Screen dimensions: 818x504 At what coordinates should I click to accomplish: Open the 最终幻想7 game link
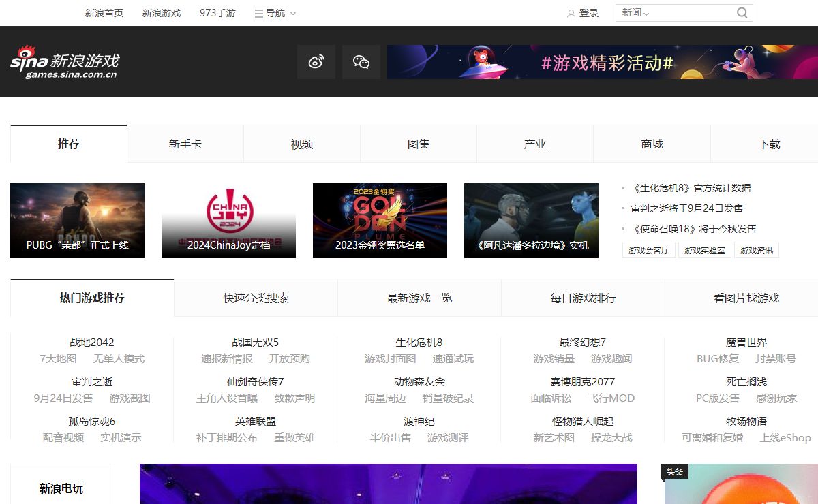pos(583,342)
